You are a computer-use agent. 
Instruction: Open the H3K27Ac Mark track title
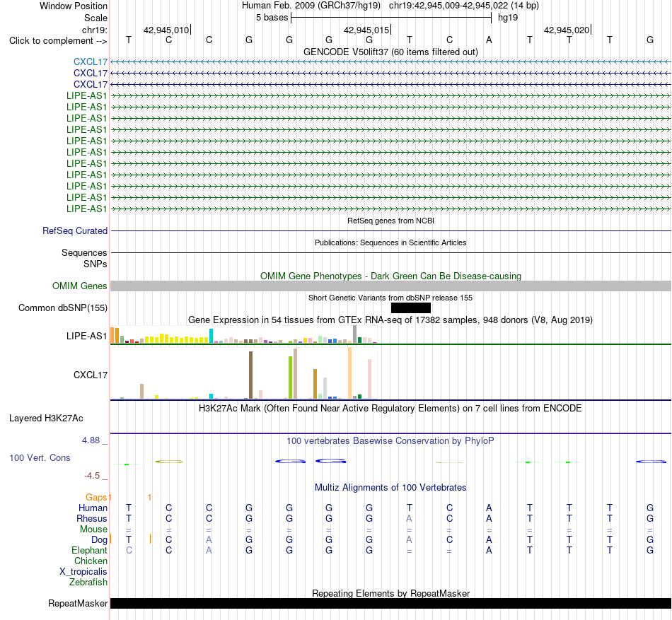tap(390, 408)
